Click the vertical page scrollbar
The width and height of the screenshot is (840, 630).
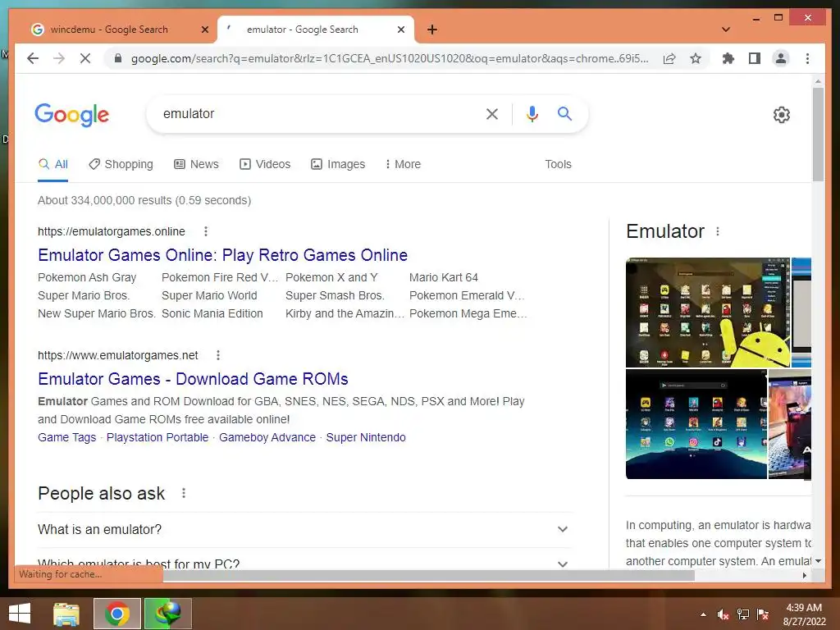pos(818,135)
